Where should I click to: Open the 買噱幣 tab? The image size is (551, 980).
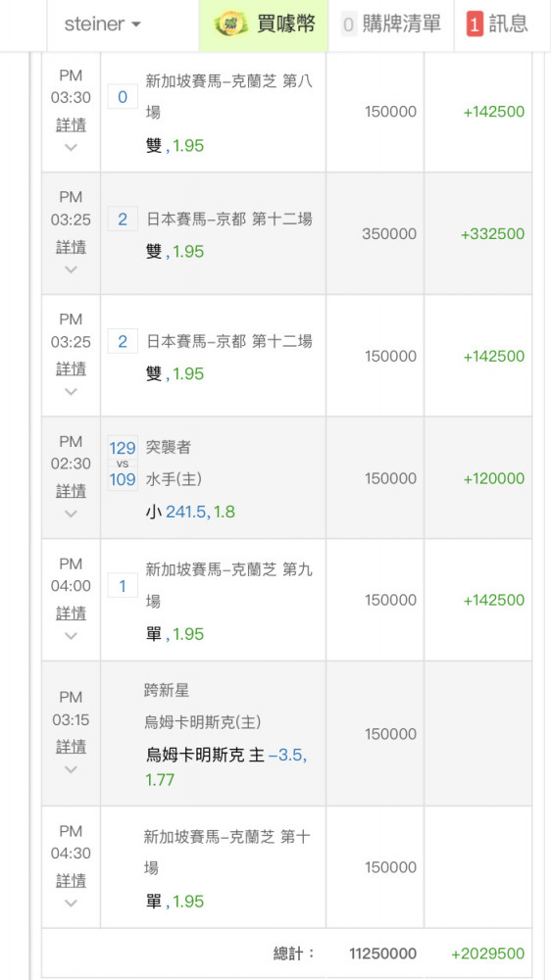point(264,25)
